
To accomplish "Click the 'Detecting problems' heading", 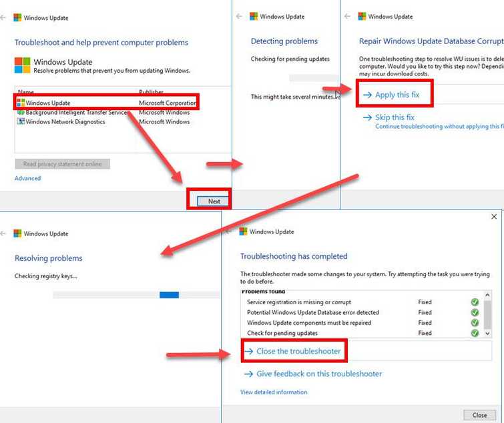I will (x=284, y=41).
